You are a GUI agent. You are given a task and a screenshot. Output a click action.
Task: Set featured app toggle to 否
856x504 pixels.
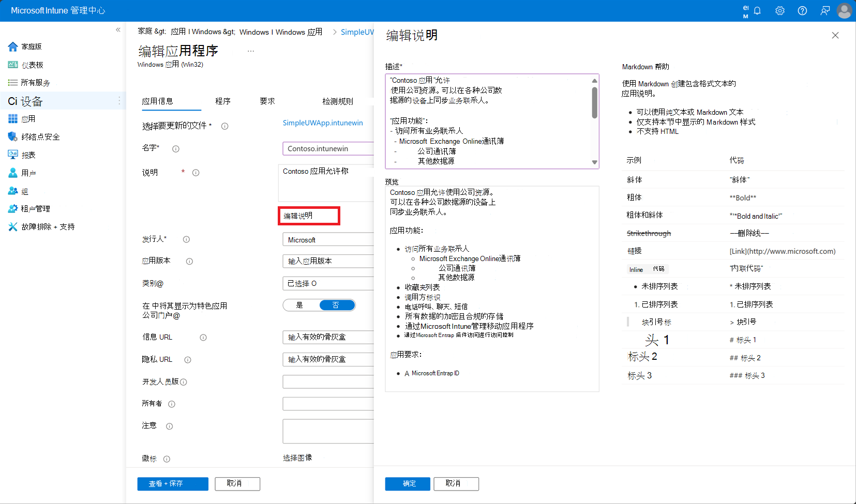[337, 305]
